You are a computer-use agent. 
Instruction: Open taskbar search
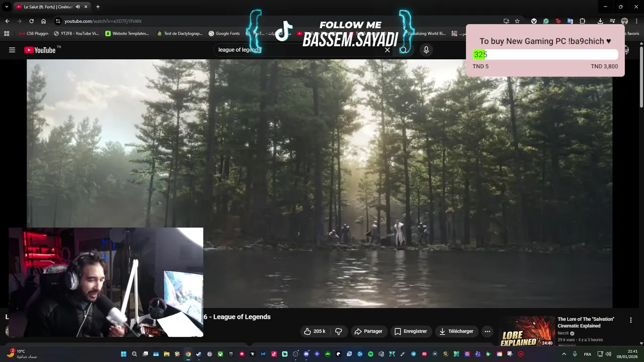tap(134, 354)
